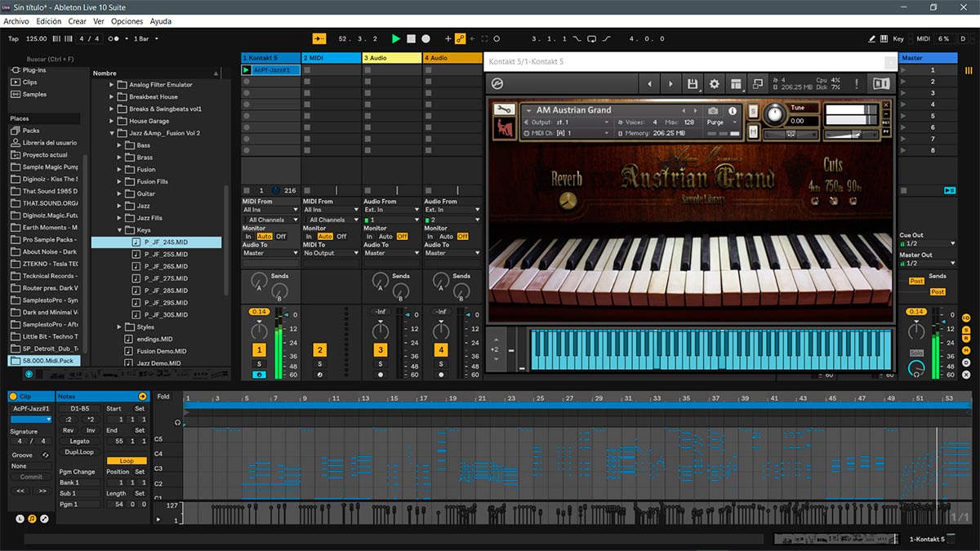
Task: Solo the AM Austrian Grand instrument
Action: pyautogui.click(x=752, y=110)
